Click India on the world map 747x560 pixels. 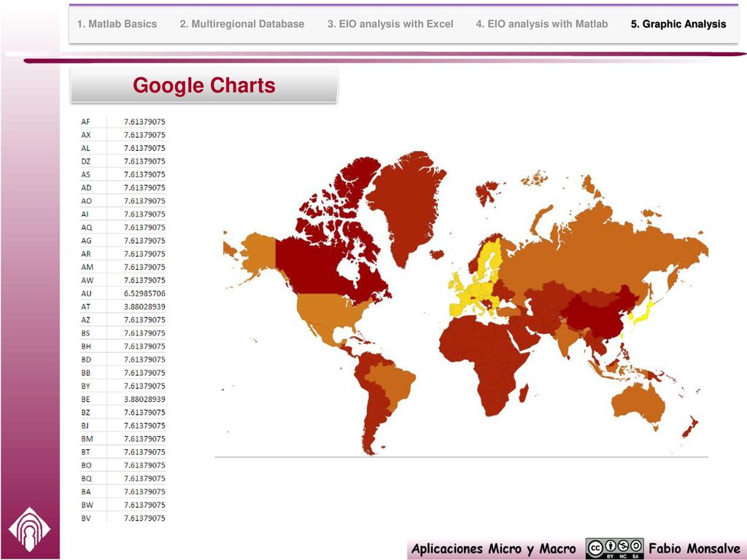point(567,335)
